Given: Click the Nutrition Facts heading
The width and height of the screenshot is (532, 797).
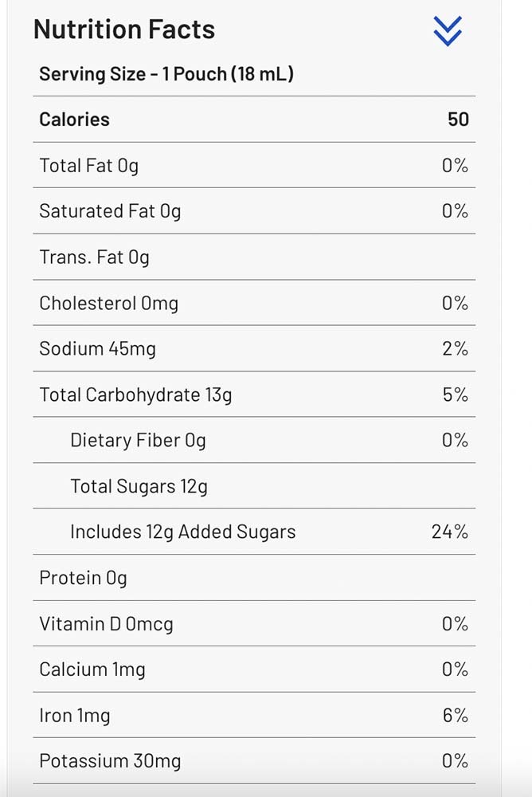Looking at the screenshot, I should tap(124, 29).
